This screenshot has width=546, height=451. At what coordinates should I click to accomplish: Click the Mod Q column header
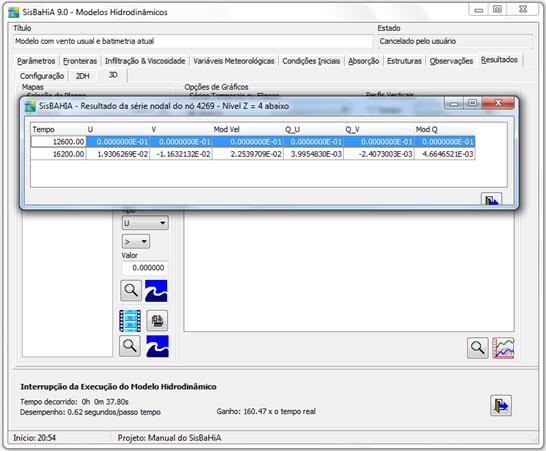point(444,130)
